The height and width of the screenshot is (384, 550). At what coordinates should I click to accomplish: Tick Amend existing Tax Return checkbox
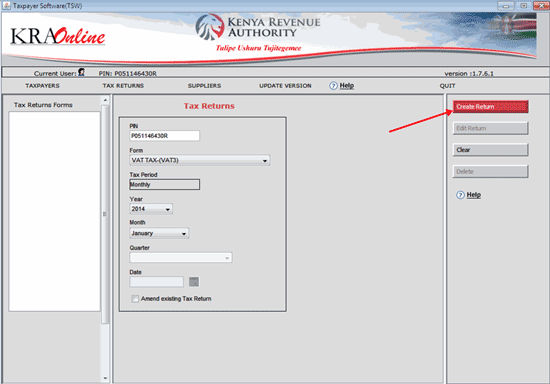pos(135,299)
